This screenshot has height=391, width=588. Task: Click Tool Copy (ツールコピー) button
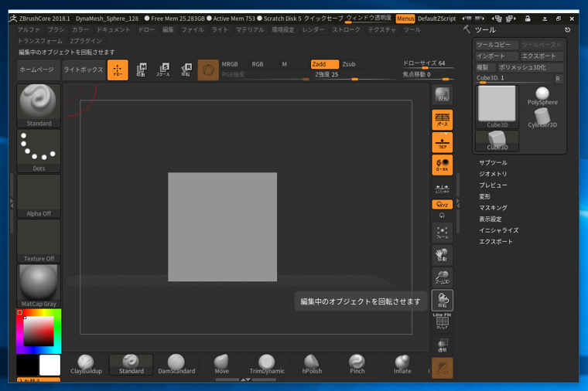point(497,45)
